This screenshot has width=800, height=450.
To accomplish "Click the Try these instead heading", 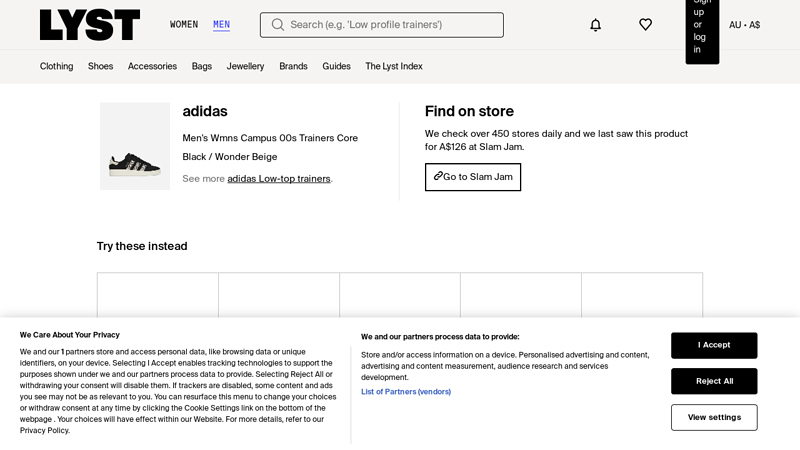I will point(142,246).
